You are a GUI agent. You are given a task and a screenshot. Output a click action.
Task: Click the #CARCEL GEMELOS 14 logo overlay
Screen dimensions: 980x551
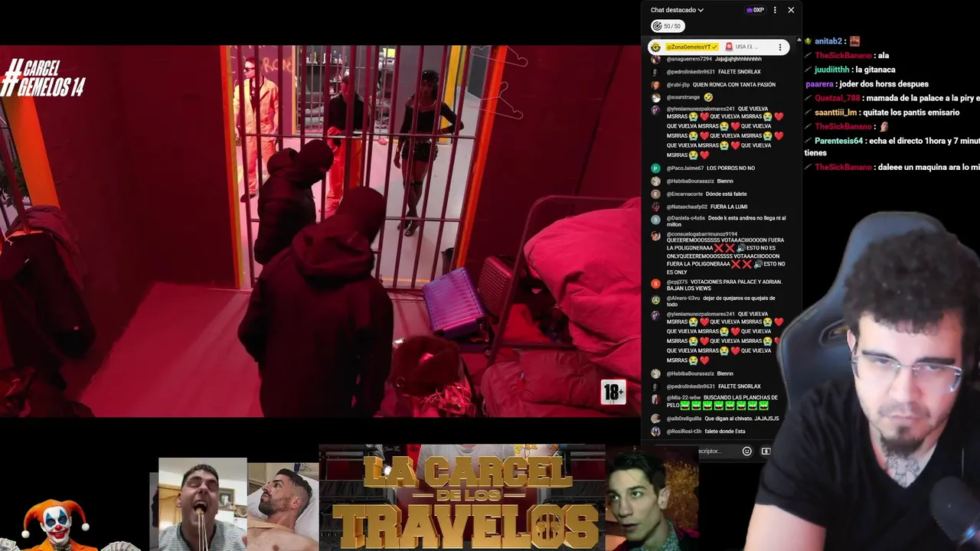point(44,79)
